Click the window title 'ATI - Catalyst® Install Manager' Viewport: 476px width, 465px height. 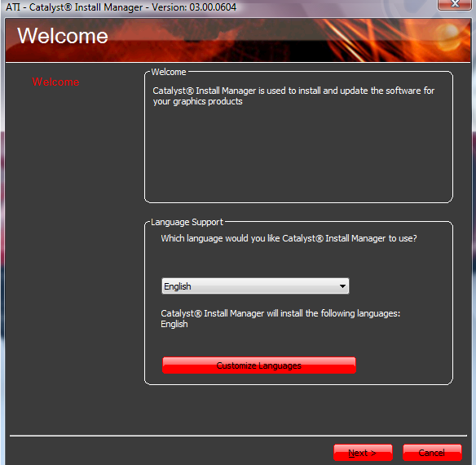coord(74,7)
